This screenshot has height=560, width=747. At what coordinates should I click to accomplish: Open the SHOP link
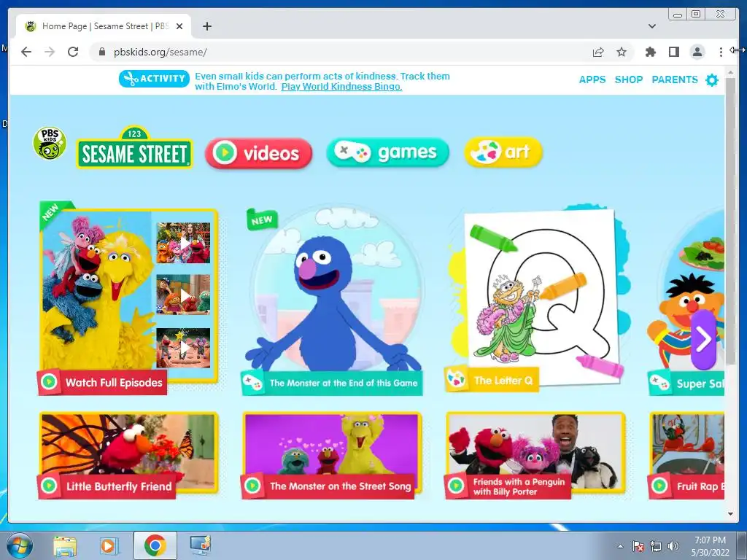point(629,79)
